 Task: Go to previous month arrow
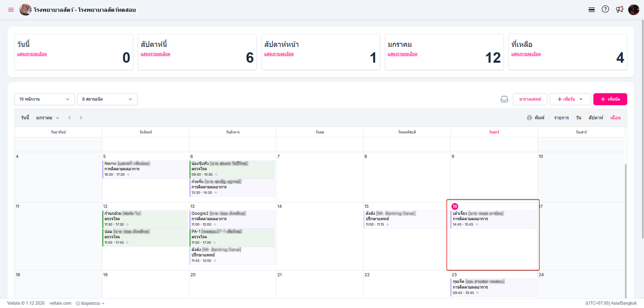coord(69,118)
